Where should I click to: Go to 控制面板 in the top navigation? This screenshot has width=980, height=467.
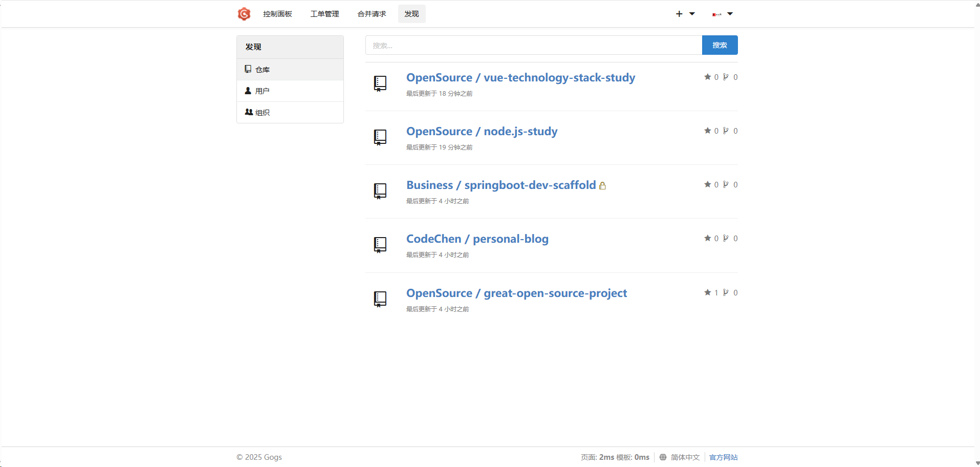tap(277, 14)
